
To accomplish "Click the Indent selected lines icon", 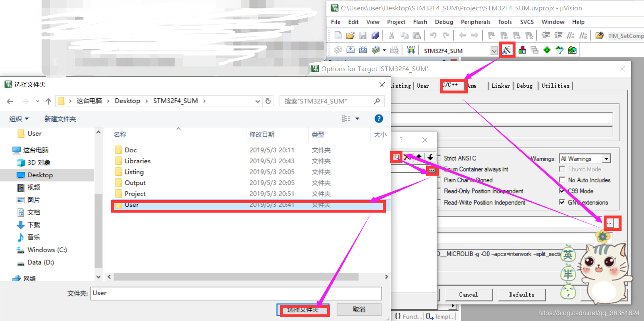I will 546,35.
